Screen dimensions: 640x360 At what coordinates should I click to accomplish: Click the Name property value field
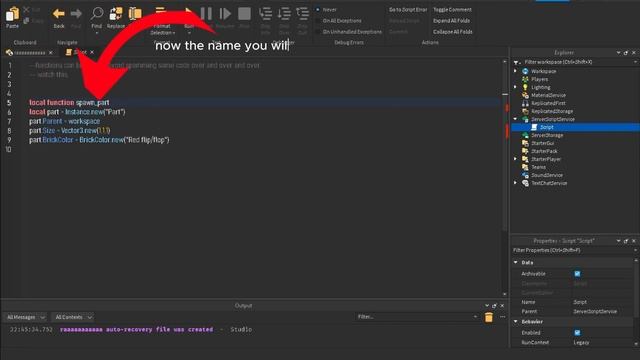point(603,302)
